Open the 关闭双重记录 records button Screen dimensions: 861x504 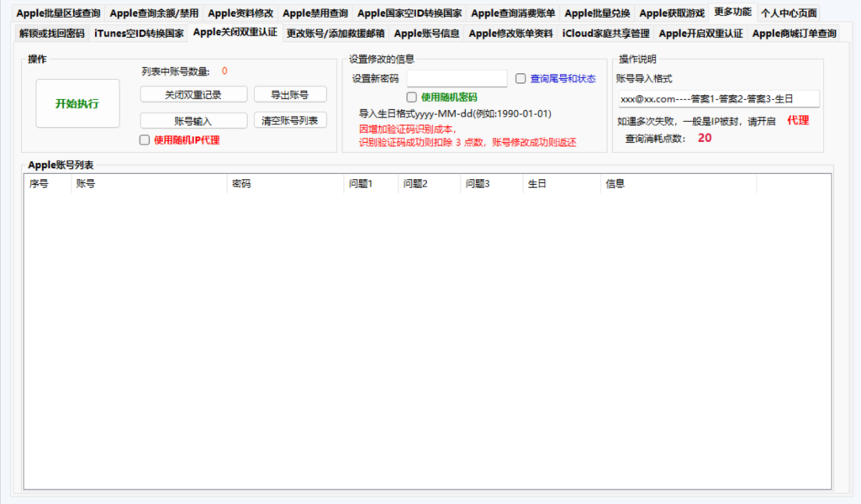click(193, 94)
